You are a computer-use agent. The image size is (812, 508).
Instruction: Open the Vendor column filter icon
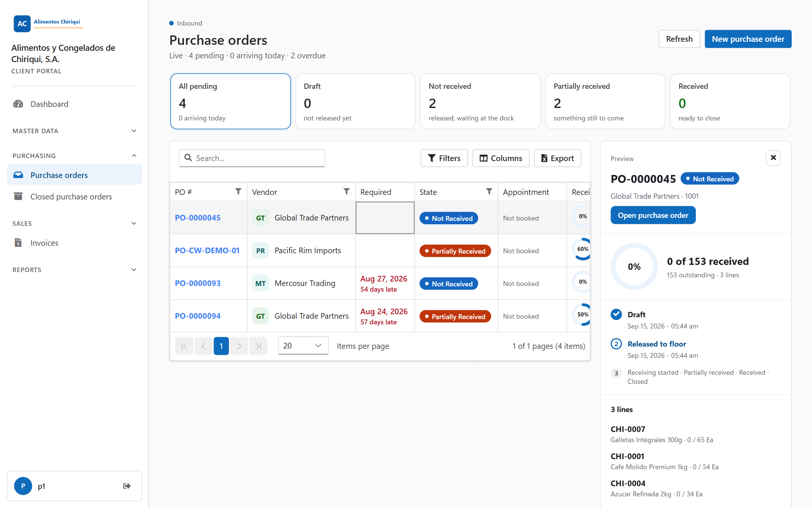coord(347,192)
